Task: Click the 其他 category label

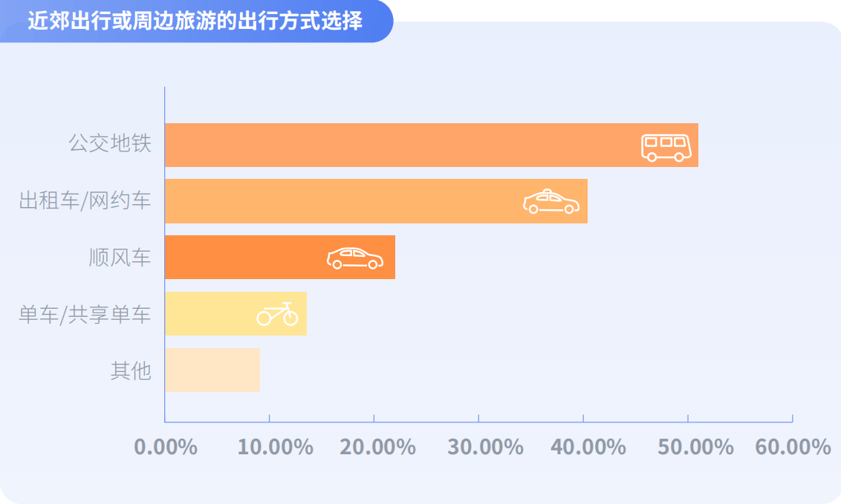Action: tap(131, 370)
